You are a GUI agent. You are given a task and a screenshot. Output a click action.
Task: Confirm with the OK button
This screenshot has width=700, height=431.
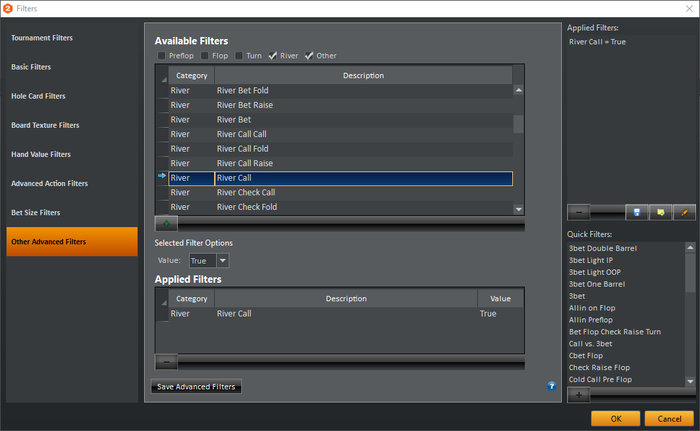click(616, 418)
